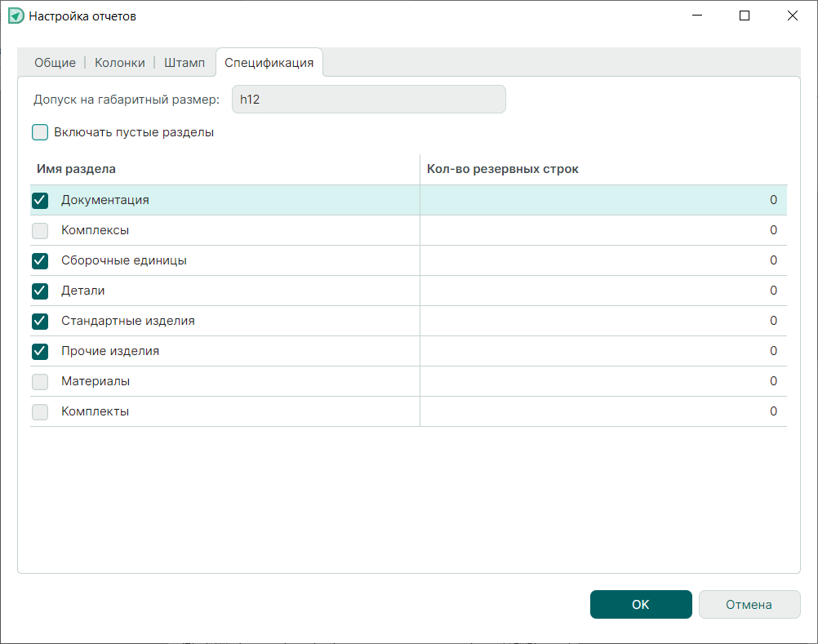Go to the Штамп tab
Image resolution: width=818 pixels, height=644 pixels.
(184, 63)
